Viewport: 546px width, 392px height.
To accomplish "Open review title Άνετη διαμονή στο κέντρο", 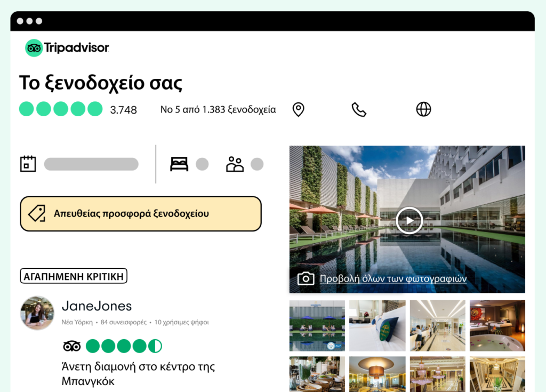I will point(138,373).
